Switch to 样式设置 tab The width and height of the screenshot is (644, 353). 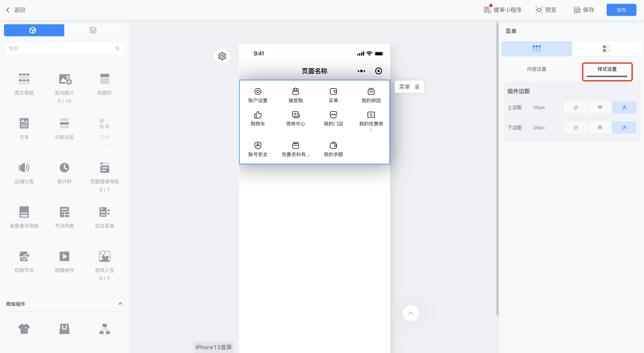607,69
